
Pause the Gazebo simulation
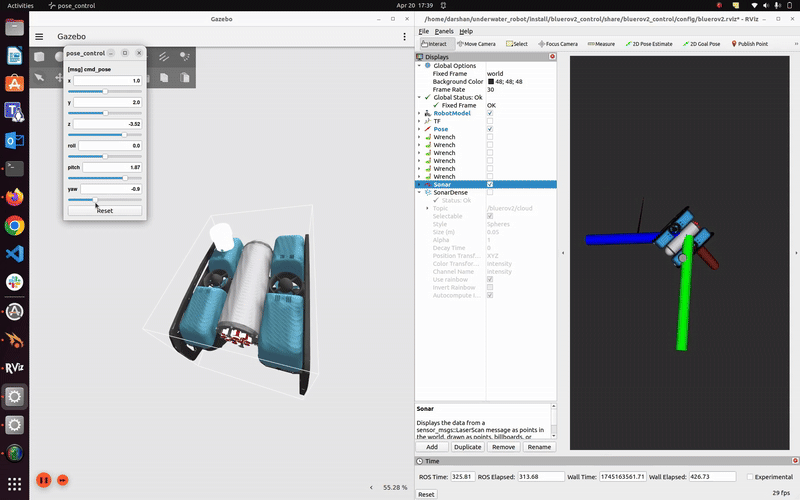(x=43, y=480)
